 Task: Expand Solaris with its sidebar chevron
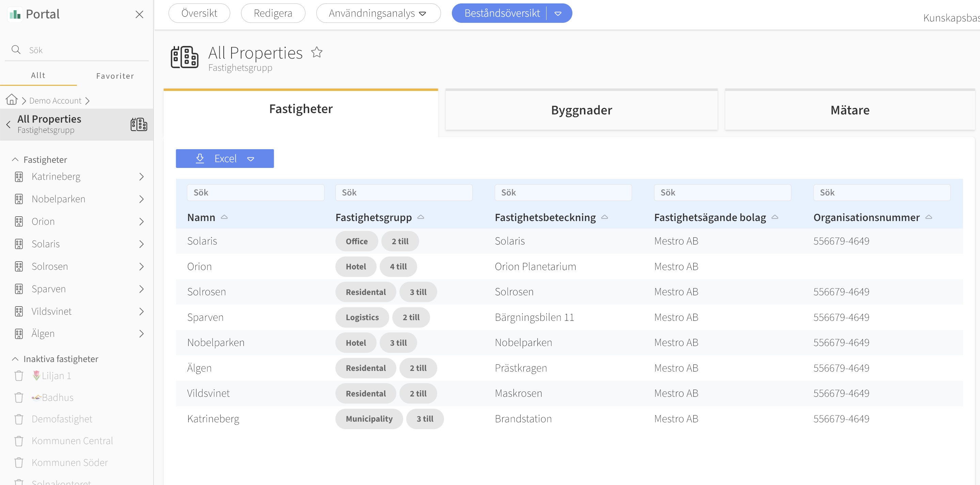point(142,244)
